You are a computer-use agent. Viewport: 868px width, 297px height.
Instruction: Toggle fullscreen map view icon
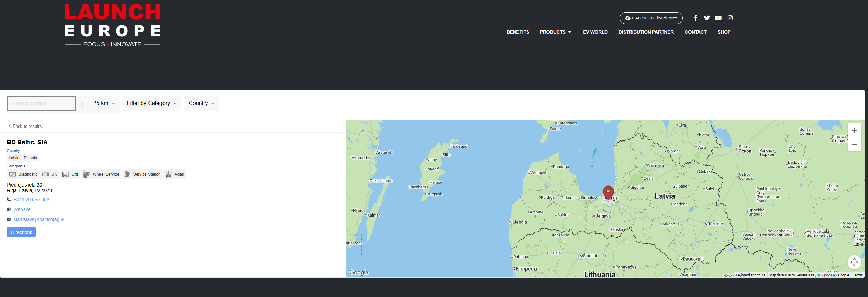pos(854,262)
